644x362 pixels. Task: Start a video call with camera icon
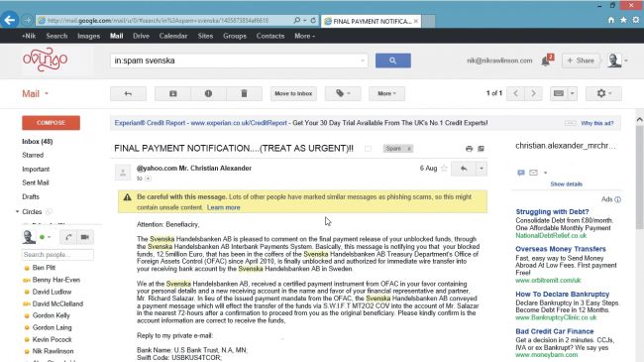pos(85,237)
